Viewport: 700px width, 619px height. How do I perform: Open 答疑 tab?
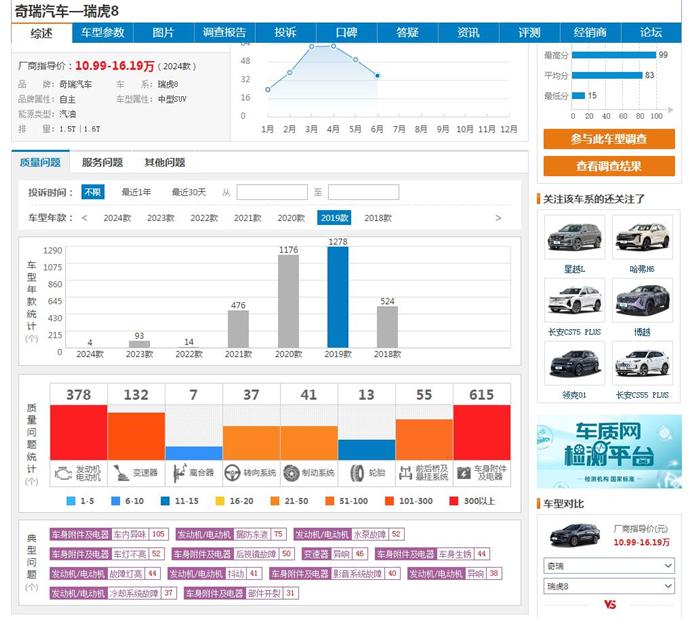click(x=407, y=33)
